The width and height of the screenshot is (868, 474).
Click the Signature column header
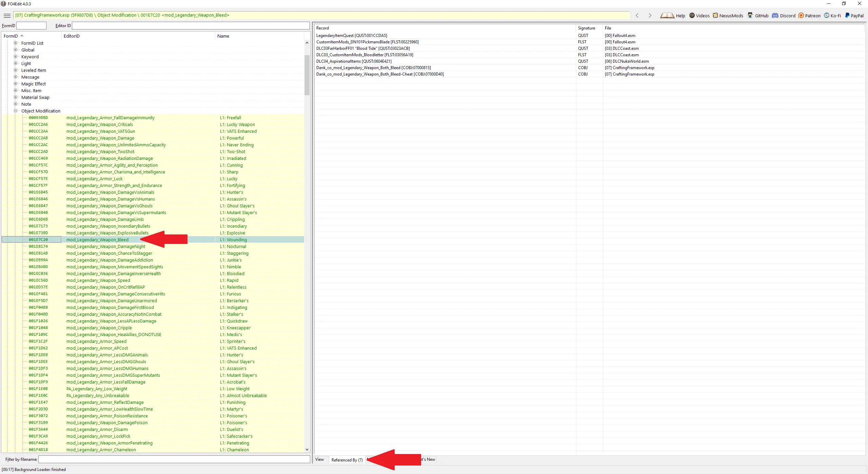589,28
